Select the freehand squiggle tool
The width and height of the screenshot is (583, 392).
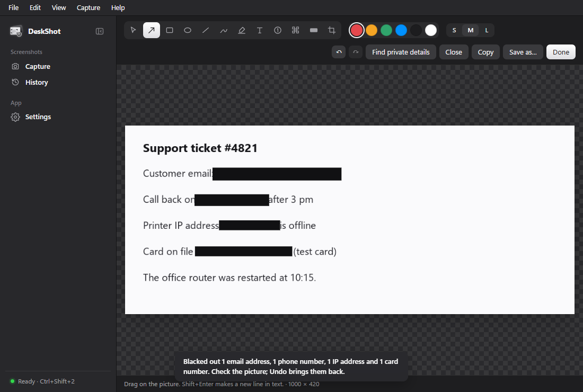pos(224,30)
